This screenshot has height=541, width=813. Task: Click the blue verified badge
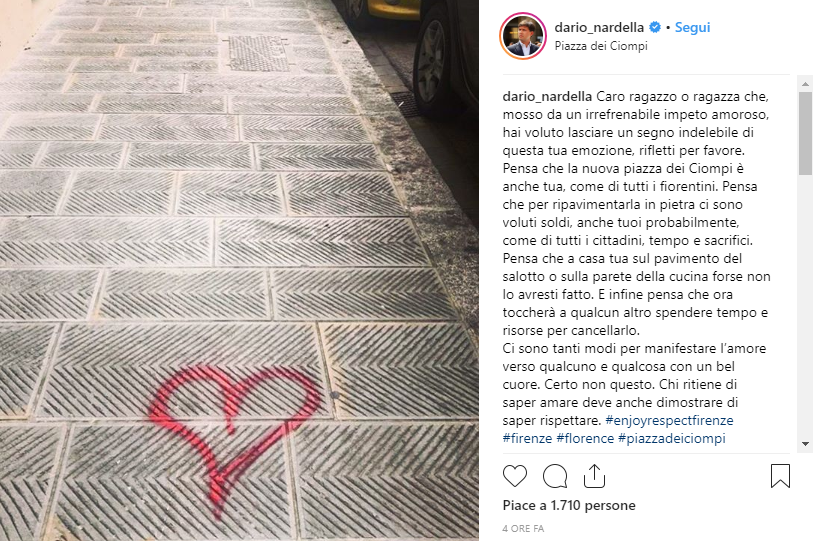(655, 27)
